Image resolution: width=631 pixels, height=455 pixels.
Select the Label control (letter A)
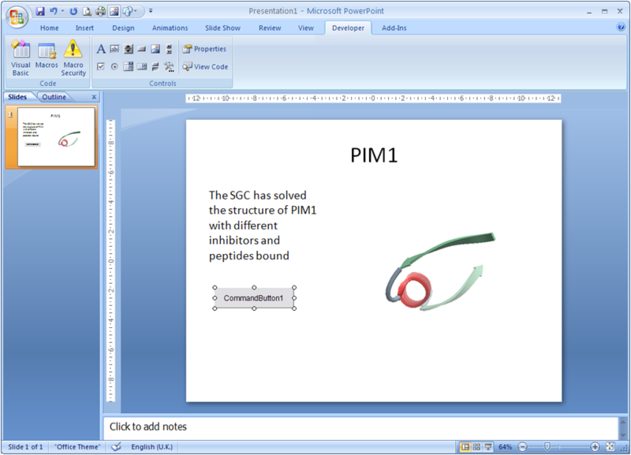point(101,49)
